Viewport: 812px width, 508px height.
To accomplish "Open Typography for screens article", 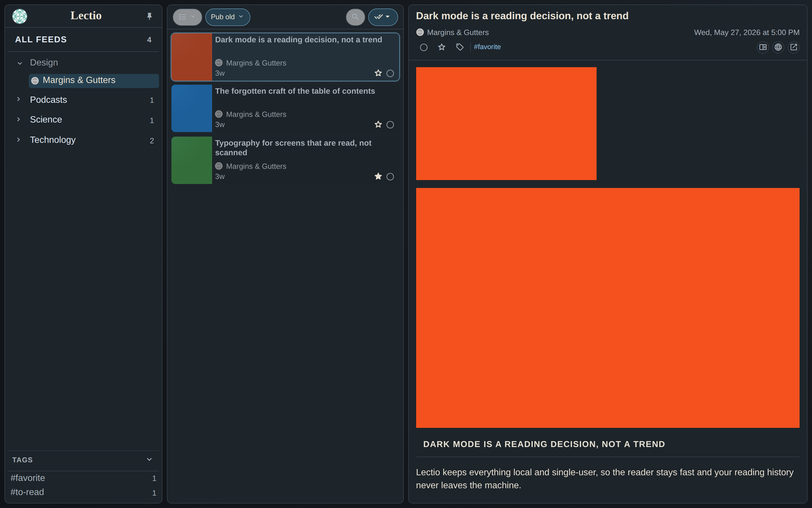I will [293, 148].
